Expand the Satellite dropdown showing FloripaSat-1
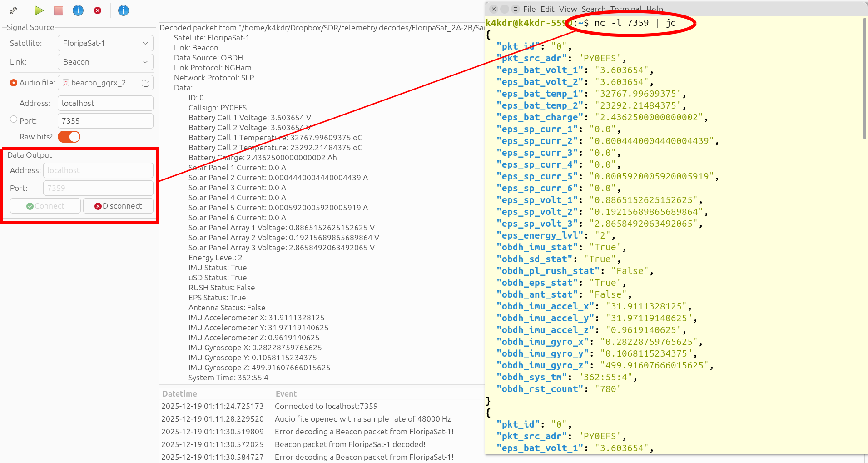Image resolution: width=868 pixels, height=463 pixels. (105, 43)
